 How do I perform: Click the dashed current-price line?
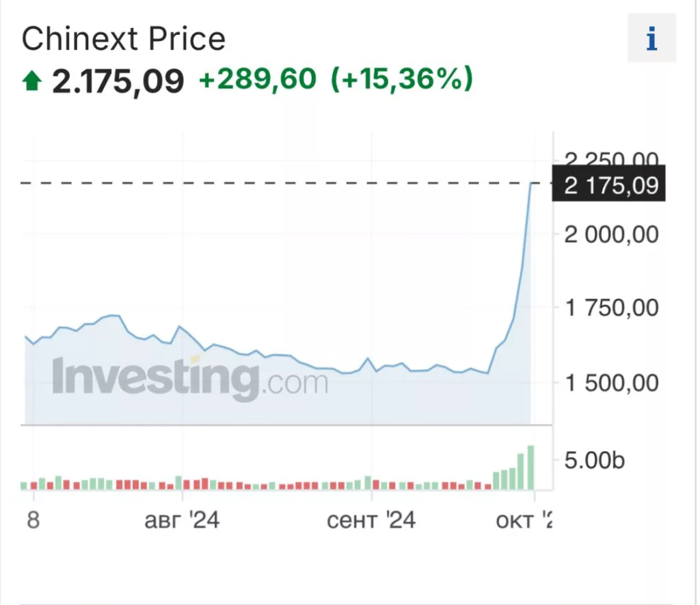pos(273,183)
